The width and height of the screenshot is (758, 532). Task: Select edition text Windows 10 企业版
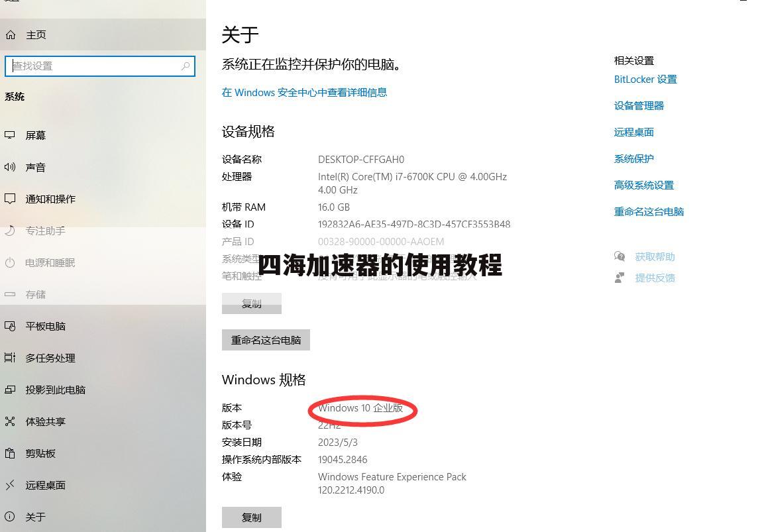(x=360, y=408)
